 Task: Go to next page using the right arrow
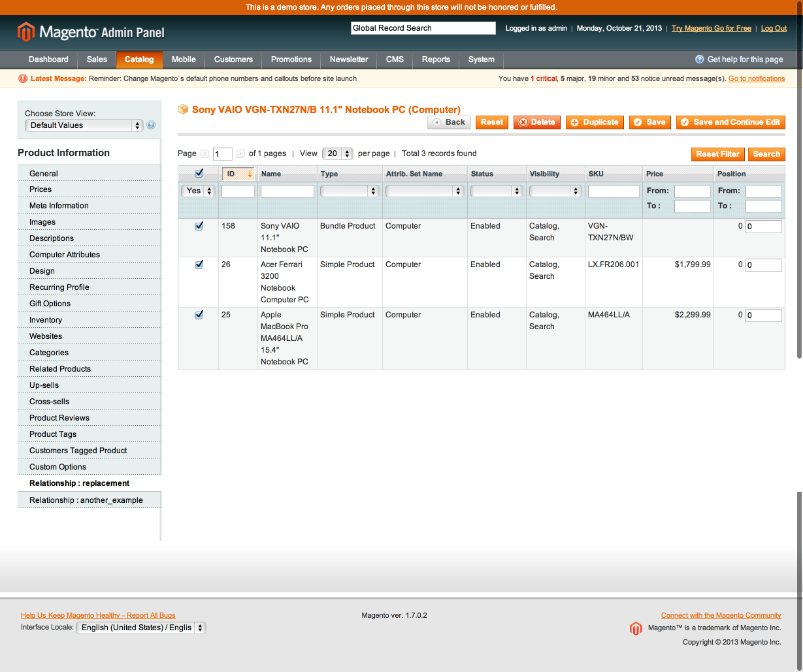coord(240,154)
